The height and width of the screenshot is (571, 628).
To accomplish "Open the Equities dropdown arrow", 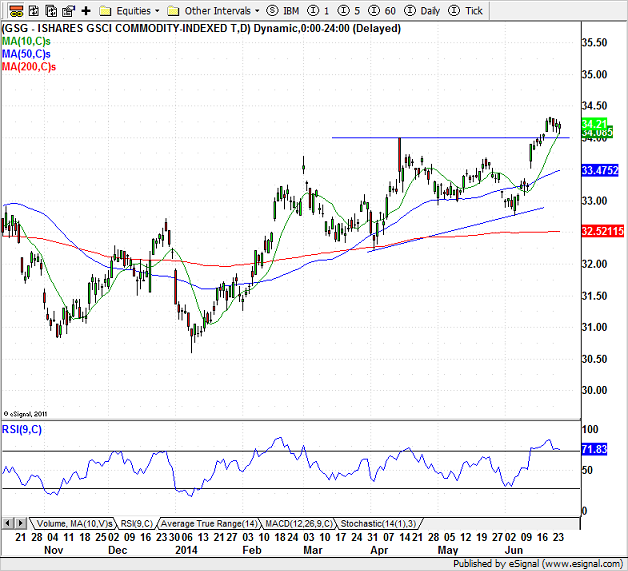I will point(157,11).
